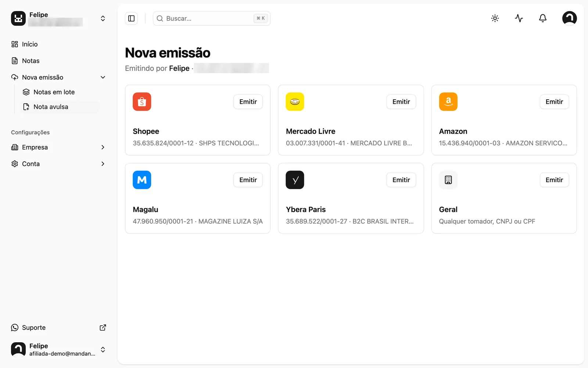
Task: Open Suporte link in sidebar
Action: click(59, 328)
